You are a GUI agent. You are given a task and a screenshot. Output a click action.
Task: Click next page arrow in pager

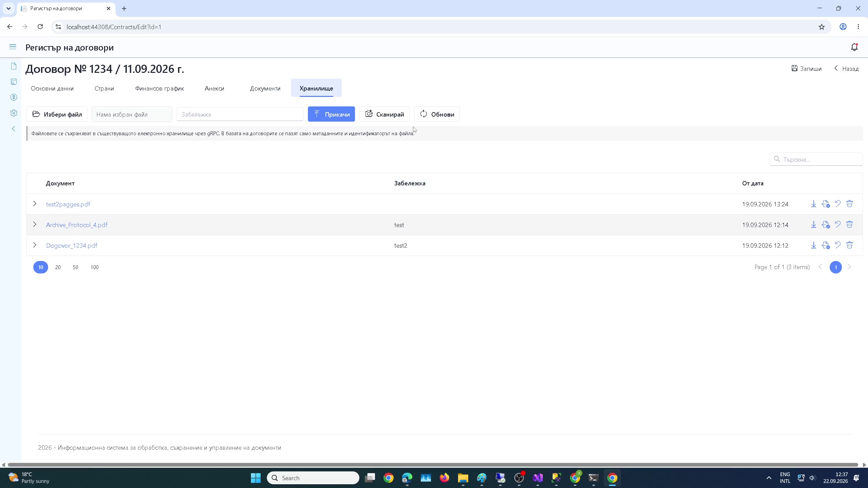tap(849, 267)
